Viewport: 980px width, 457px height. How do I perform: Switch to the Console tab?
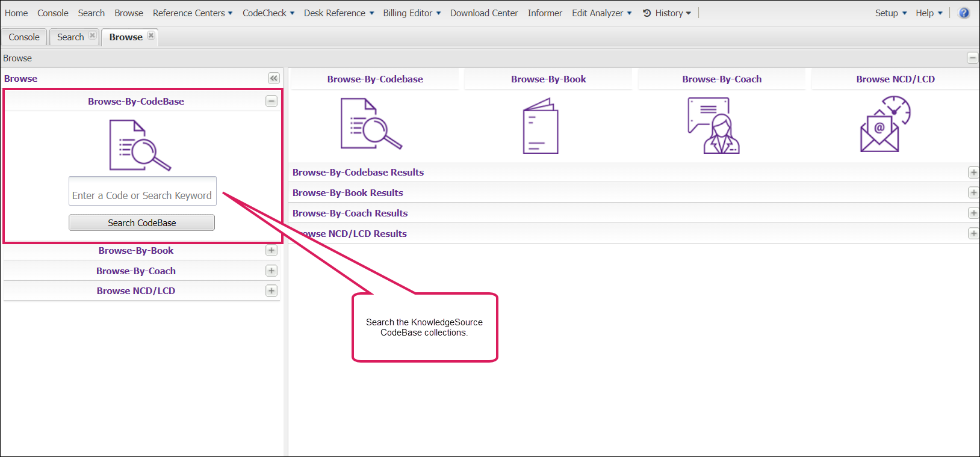24,37
